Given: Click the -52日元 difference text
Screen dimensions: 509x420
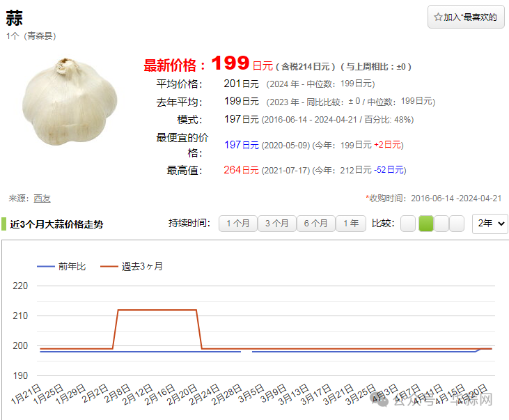Looking at the screenshot, I should pos(389,170).
